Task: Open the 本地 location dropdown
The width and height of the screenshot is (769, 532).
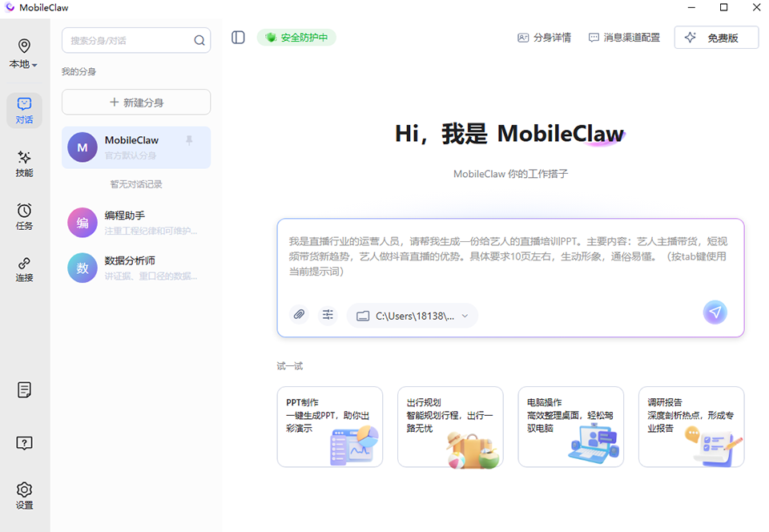Action: (23, 54)
